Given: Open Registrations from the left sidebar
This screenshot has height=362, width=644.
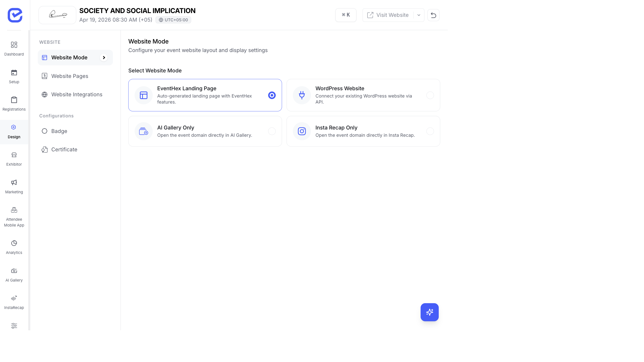Looking at the screenshot, I should point(14,103).
